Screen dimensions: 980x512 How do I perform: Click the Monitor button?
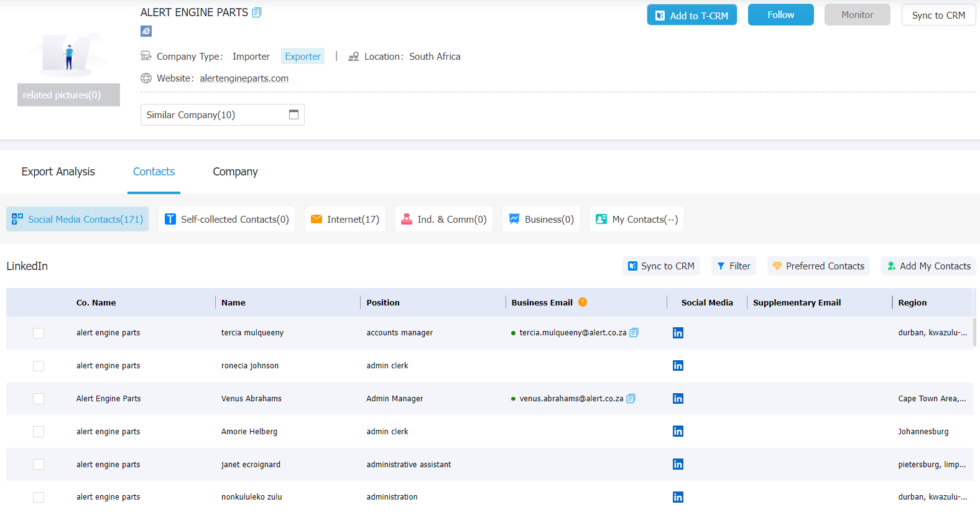point(857,15)
